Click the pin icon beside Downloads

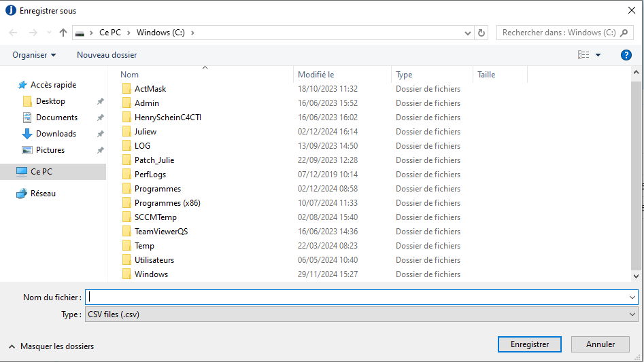[100, 134]
